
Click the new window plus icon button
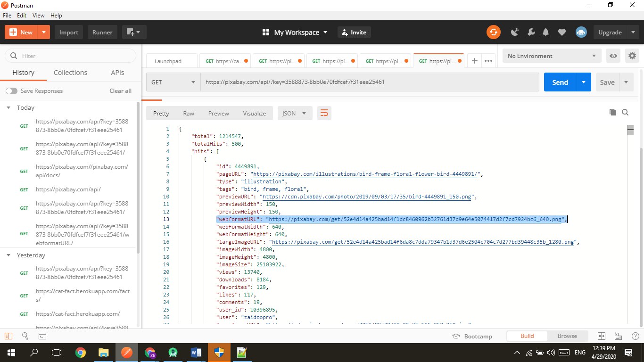[134, 32]
